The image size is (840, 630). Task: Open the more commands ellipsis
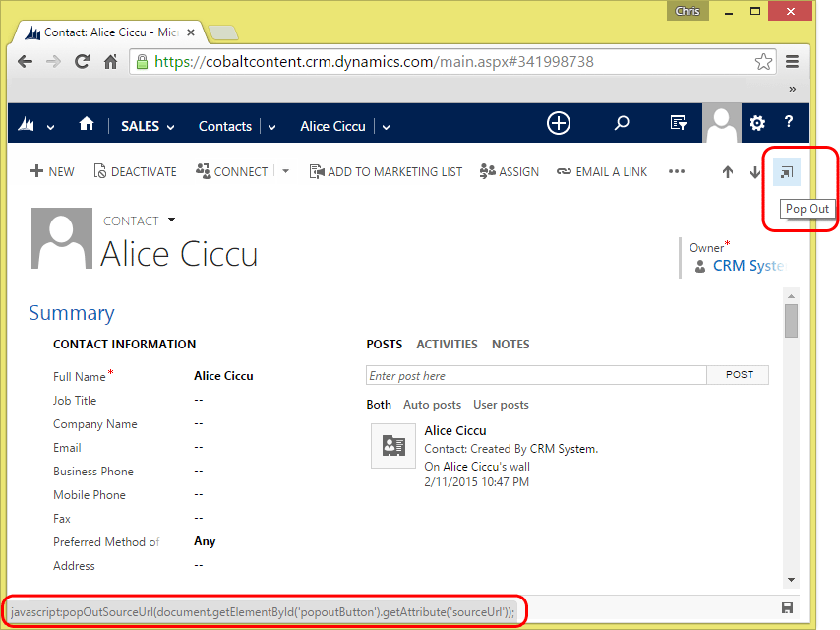(677, 171)
